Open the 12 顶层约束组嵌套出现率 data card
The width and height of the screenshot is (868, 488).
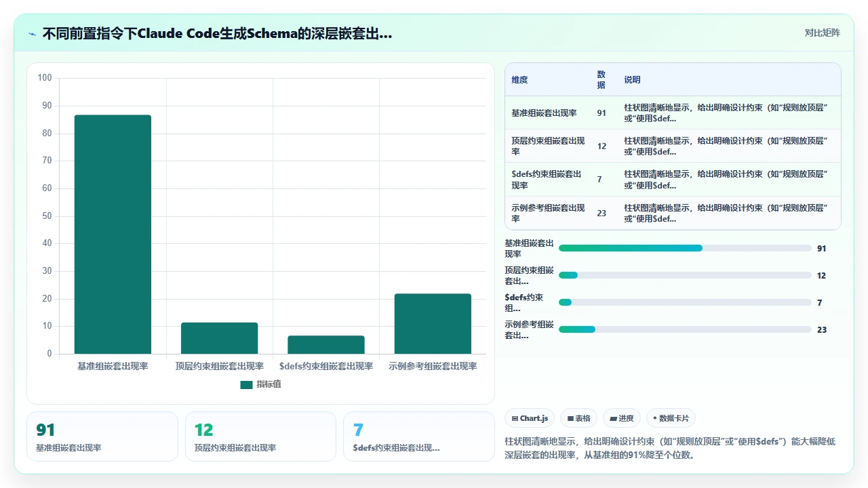coord(260,436)
